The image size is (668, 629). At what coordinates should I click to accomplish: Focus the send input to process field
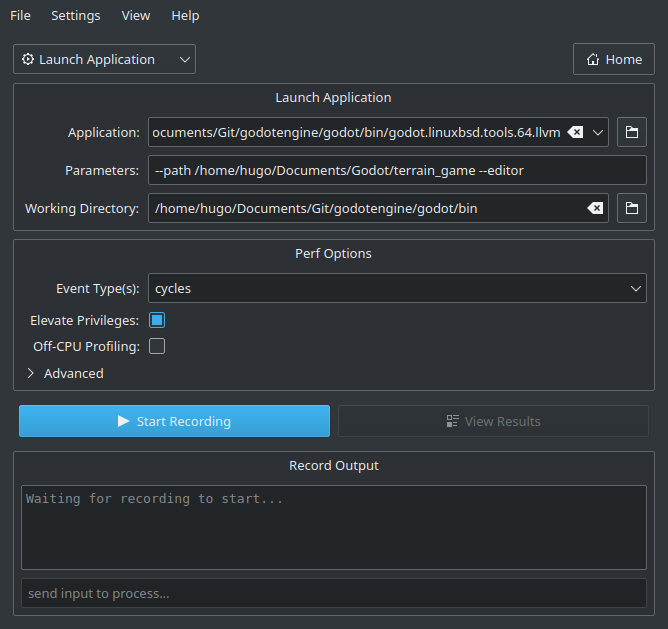(333, 593)
